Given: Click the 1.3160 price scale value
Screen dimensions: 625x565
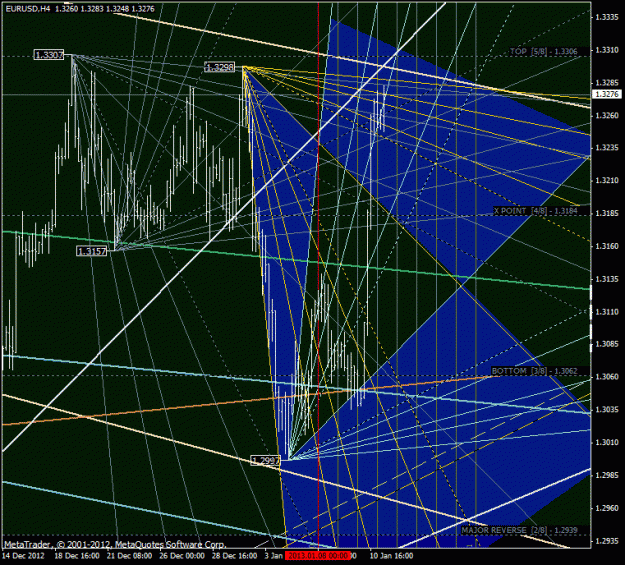Looking at the screenshot, I should coord(607,246).
